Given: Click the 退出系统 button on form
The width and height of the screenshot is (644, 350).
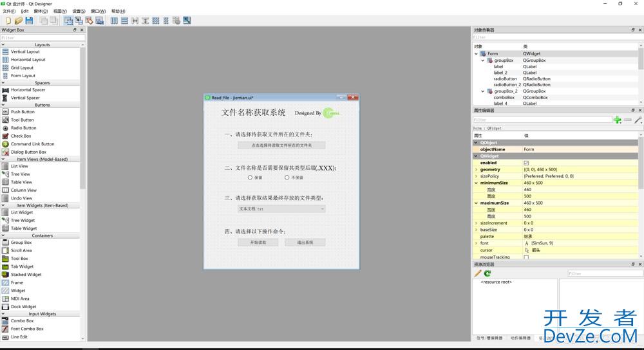Looking at the screenshot, I should pyautogui.click(x=305, y=243).
